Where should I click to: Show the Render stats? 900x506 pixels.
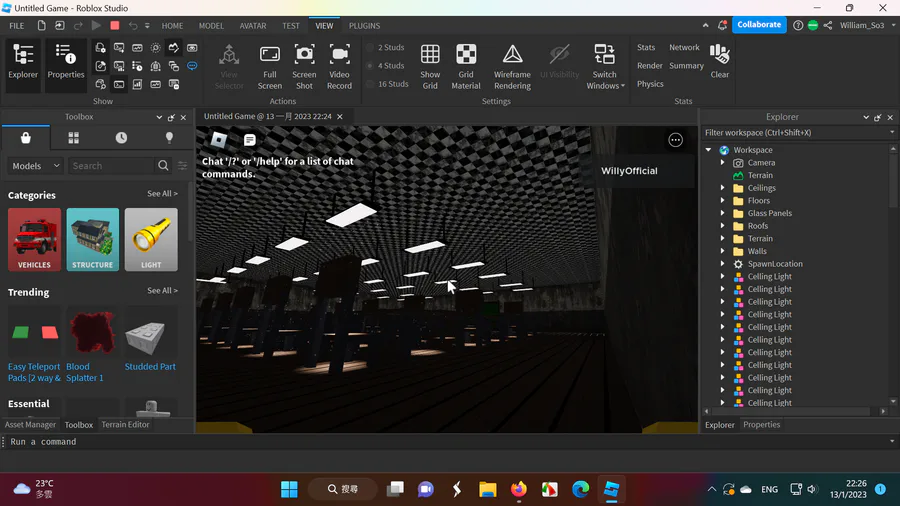pos(649,66)
